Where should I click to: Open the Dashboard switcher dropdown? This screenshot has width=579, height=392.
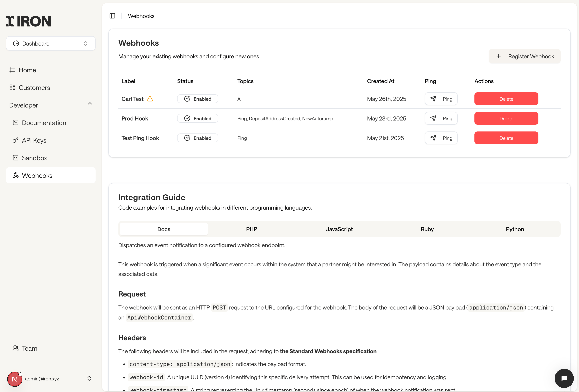pos(51,43)
